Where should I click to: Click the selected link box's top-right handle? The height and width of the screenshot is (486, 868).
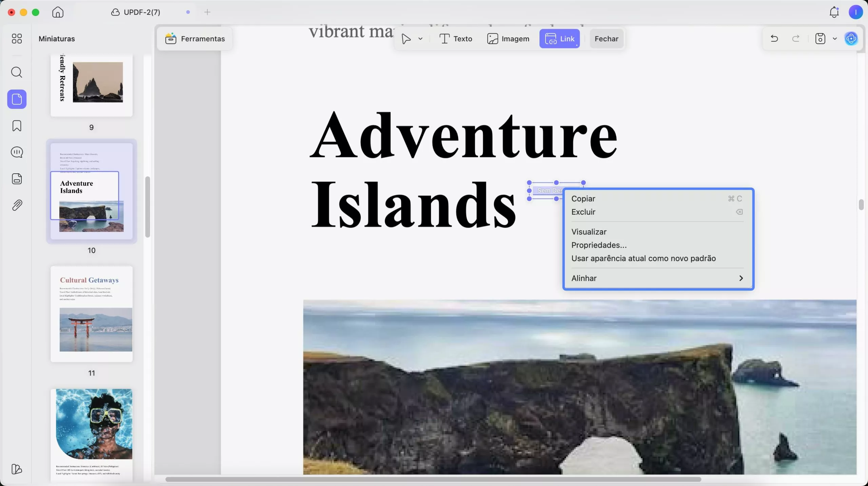click(583, 183)
